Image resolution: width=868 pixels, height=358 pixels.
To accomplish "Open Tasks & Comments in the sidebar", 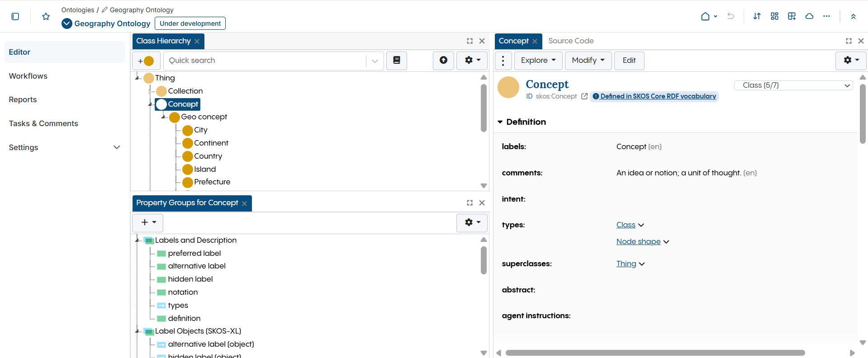I will pyautogui.click(x=43, y=123).
